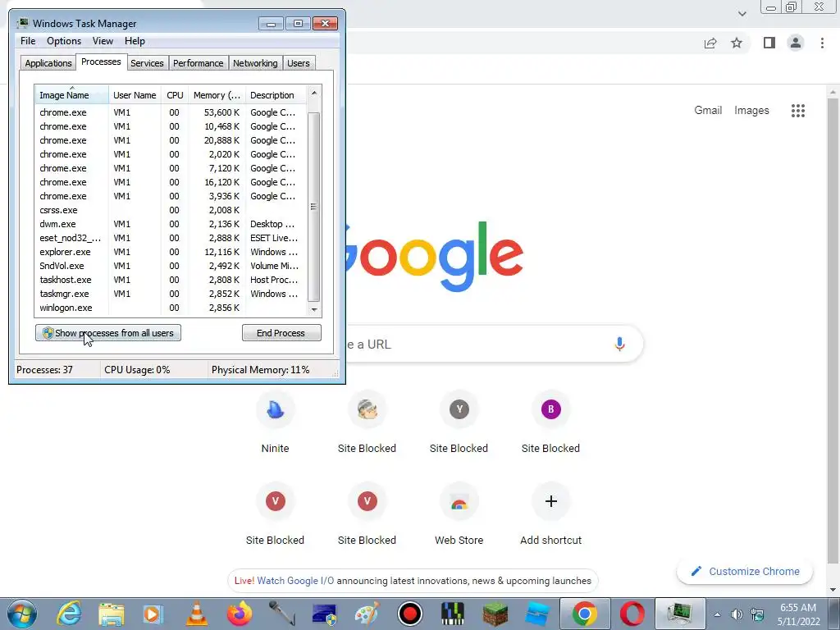The image size is (840, 630).
Task: Sort processes by Memory column
Action: pyautogui.click(x=217, y=95)
